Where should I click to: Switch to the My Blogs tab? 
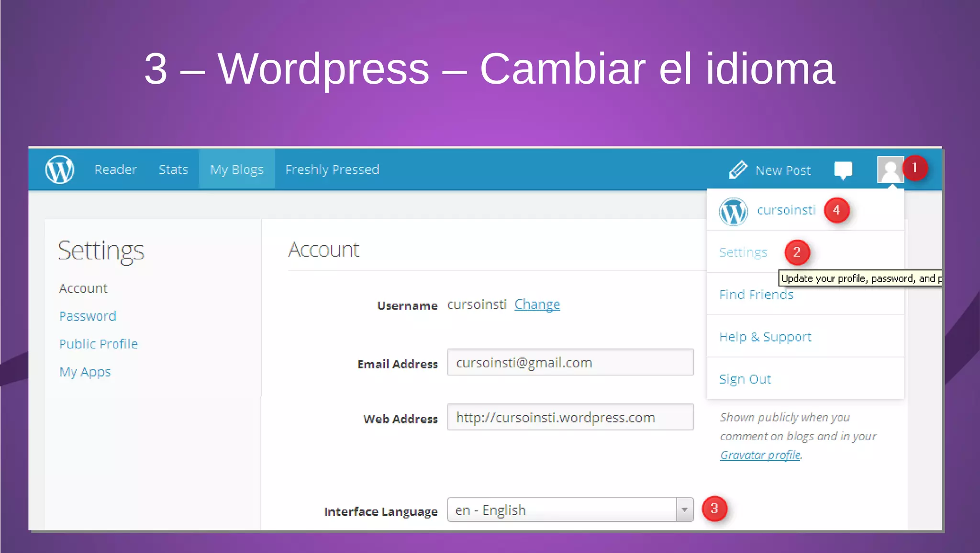tap(237, 169)
